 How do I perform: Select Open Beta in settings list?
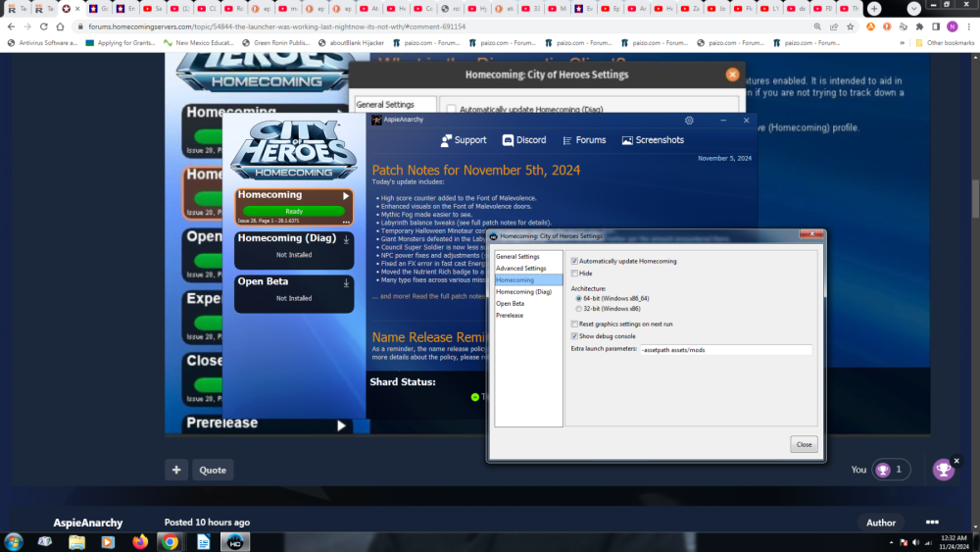[510, 304]
